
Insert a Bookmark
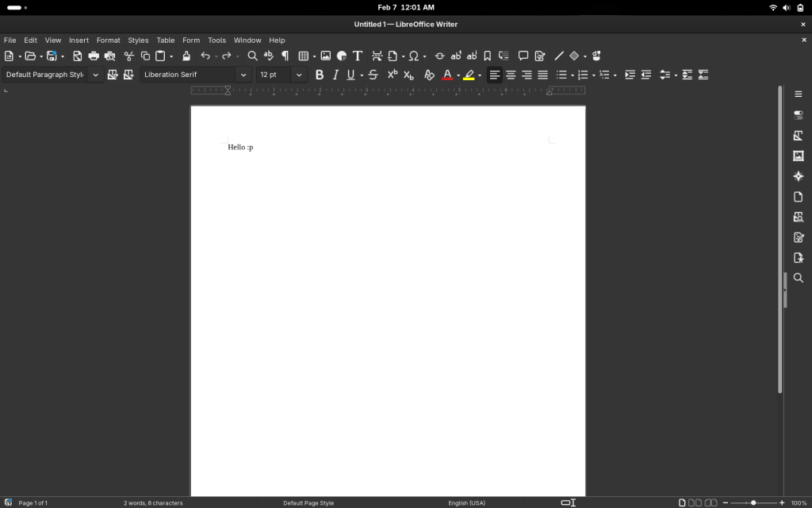coord(487,56)
